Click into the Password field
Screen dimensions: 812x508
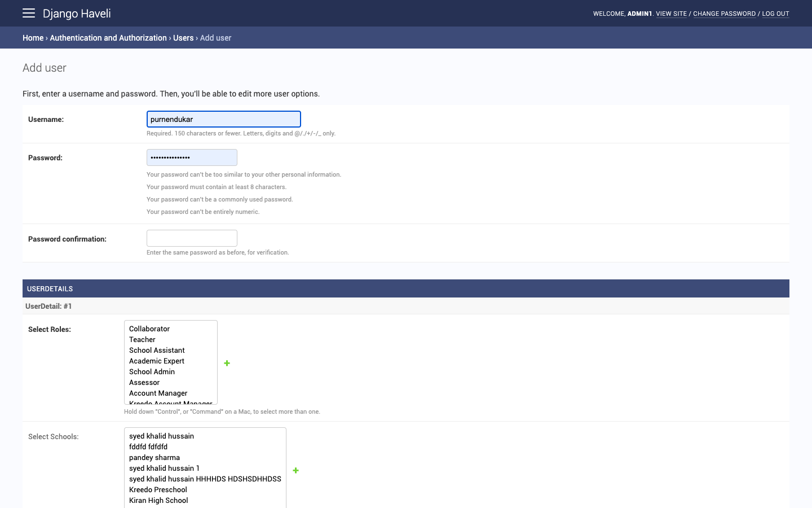[192, 157]
